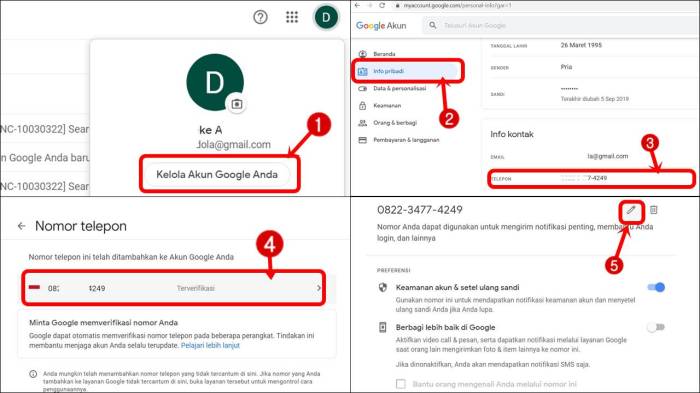Go back using arrow beside Nomor telepon
Image resolution: width=700 pixels, height=393 pixels.
pos(21,226)
